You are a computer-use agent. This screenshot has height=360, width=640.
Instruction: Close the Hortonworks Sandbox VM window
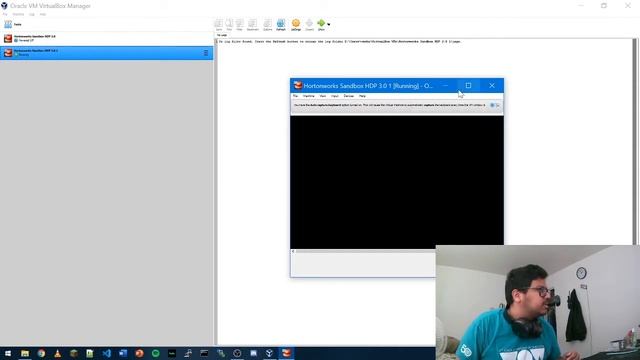point(492,86)
